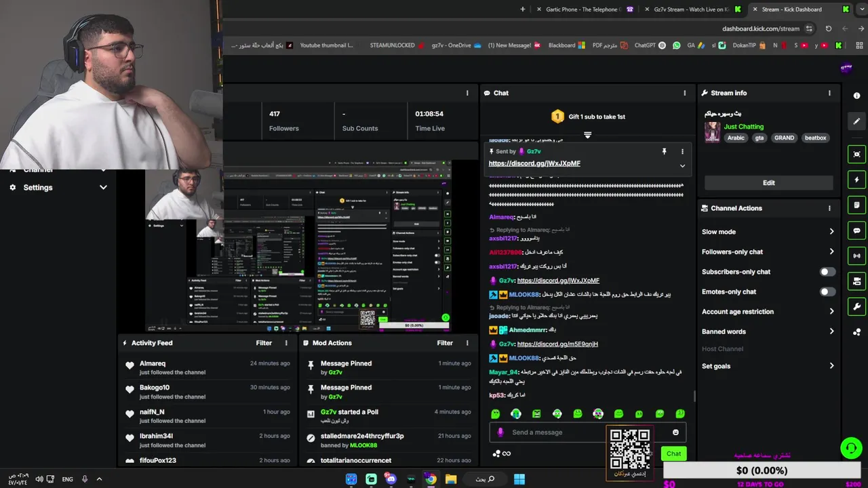Click the WhatsApp bookmark icon
This screenshot has width=868, height=488.
coord(676,45)
